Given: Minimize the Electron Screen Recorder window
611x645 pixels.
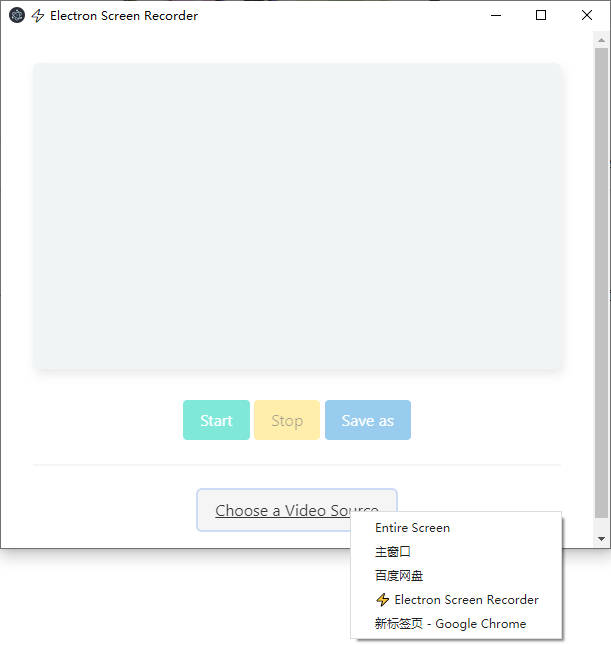Looking at the screenshot, I should pyautogui.click(x=496, y=16).
